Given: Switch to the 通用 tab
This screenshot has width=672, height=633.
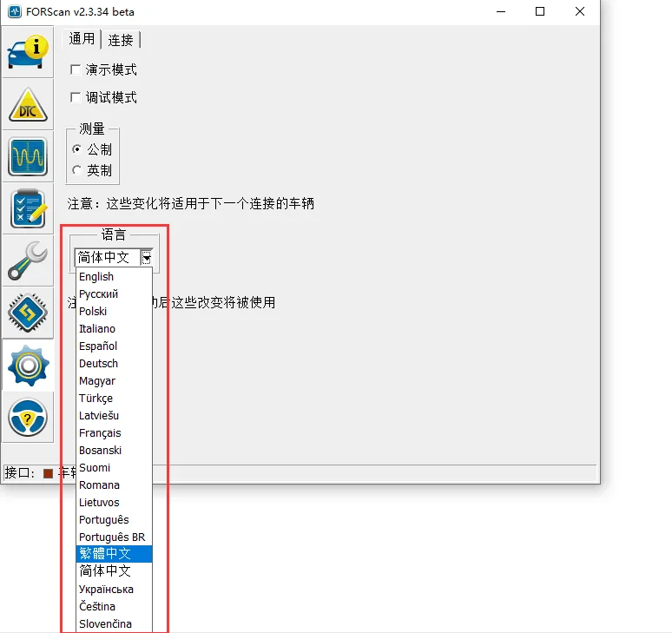Looking at the screenshot, I should tap(82, 39).
